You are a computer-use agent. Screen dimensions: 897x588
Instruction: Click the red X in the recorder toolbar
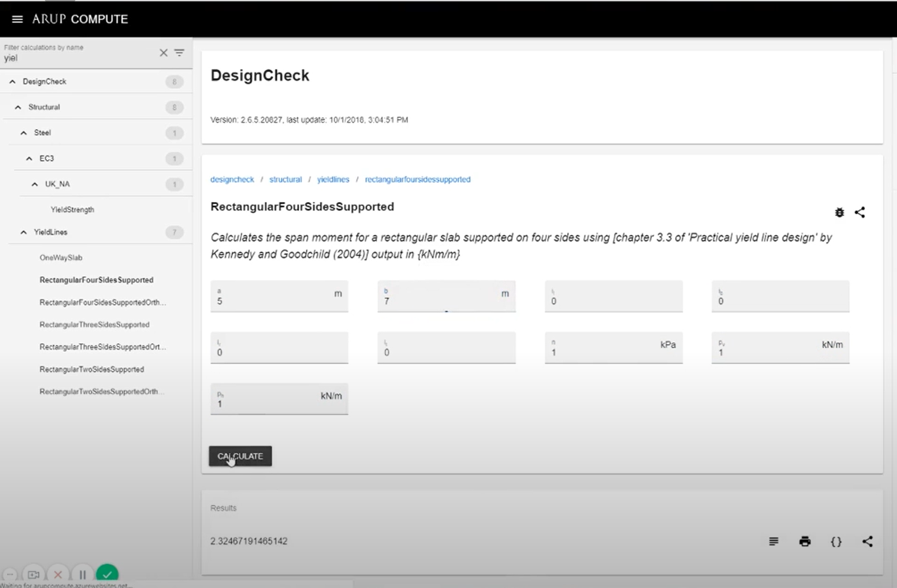[x=58, y=575]
